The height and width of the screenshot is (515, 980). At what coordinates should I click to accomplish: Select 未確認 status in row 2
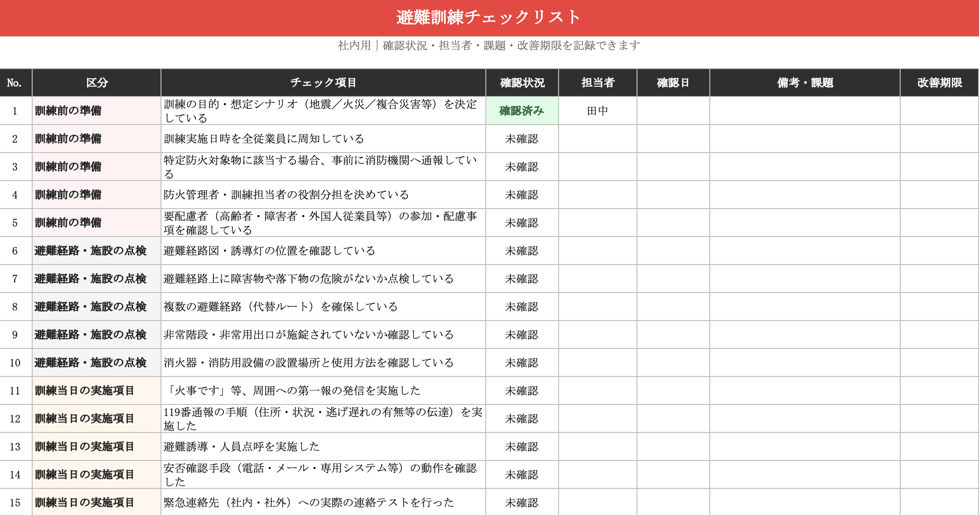coord(522,139)
